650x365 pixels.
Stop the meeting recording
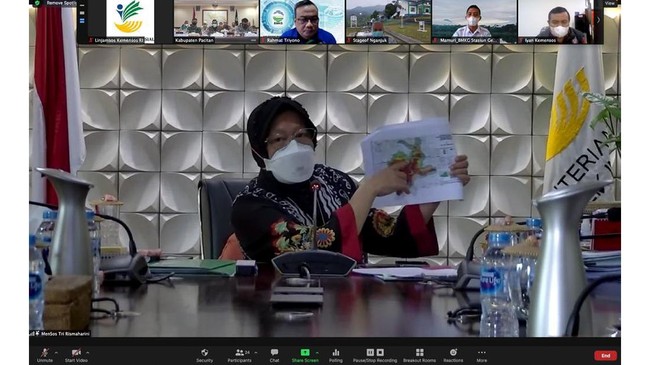380,352
